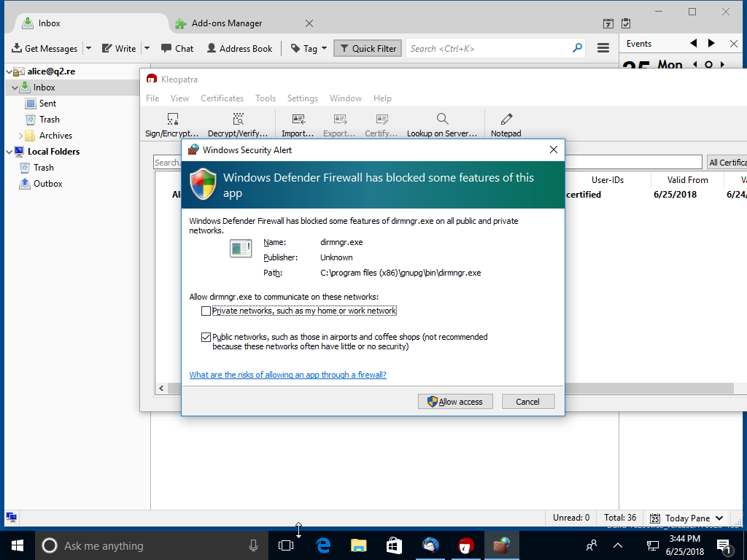Open Thunderbird's hamburger menu icon
The image size is (747, 560).
pos(603,48)
